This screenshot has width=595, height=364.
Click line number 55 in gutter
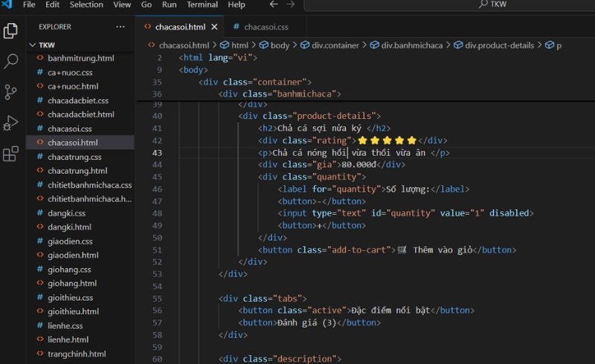[157, 299]
